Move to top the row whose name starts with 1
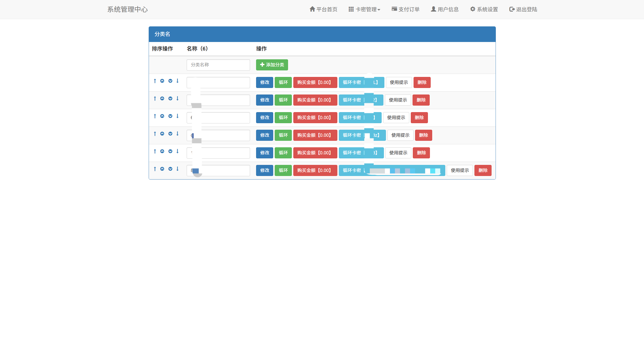644x362 pixels. point(155,151)
